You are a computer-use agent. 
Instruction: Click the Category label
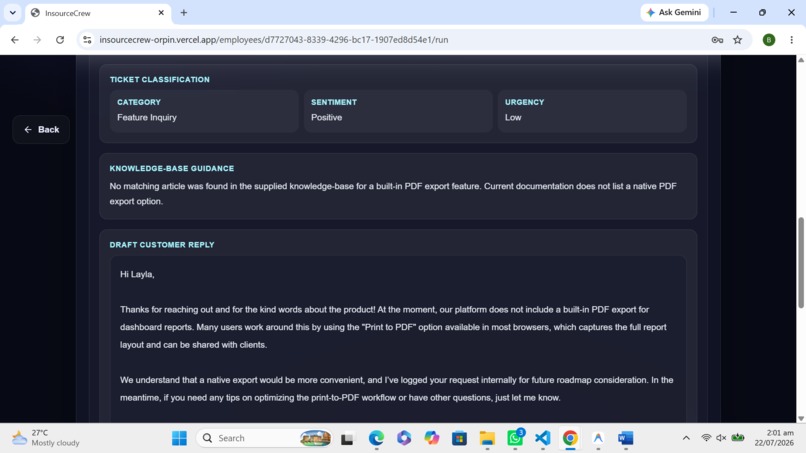139,102
